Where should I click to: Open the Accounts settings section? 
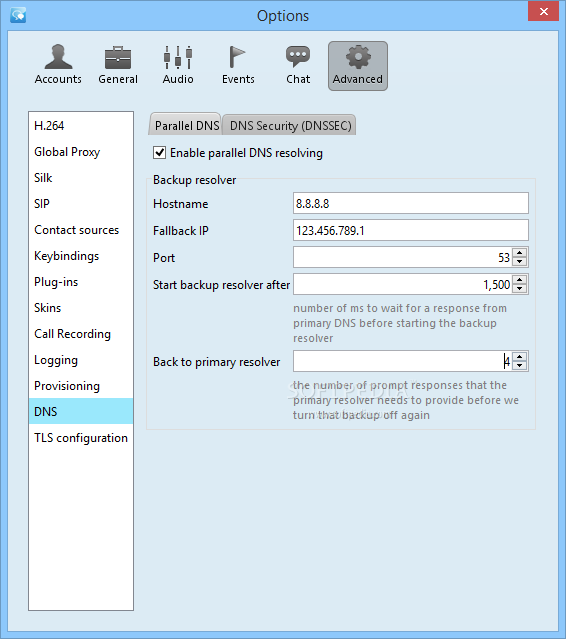point(58,65)
